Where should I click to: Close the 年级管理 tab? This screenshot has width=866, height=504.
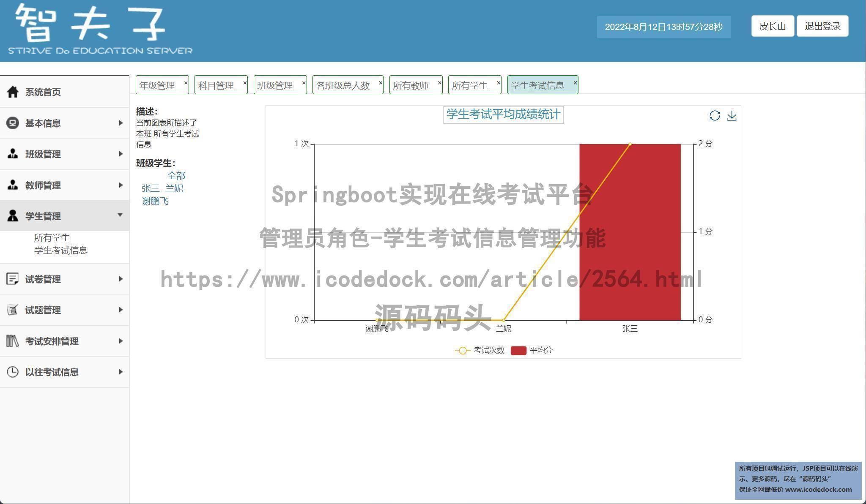pyautogui.click(x=186, y=83)
